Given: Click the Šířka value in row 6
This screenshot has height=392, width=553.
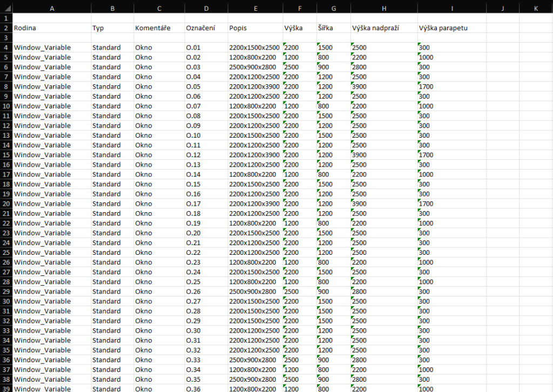Looking at the screenshot, I should [333, 67].
